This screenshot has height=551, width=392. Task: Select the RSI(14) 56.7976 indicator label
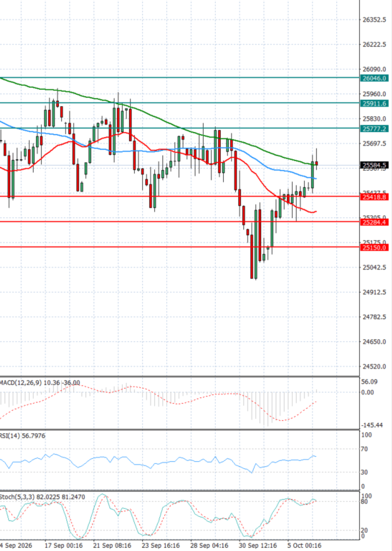click(x=22, y=436)
